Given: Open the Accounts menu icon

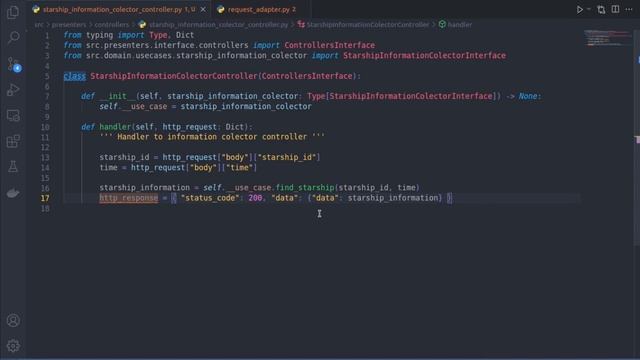Looking at the screenshot, I should [x=13, y=320].
